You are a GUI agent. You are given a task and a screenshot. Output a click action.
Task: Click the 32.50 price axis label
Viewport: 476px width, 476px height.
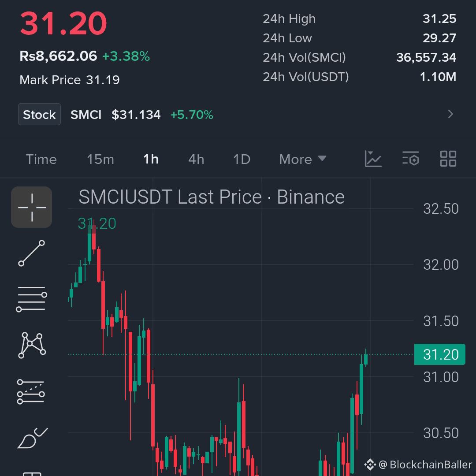(441, 209)
